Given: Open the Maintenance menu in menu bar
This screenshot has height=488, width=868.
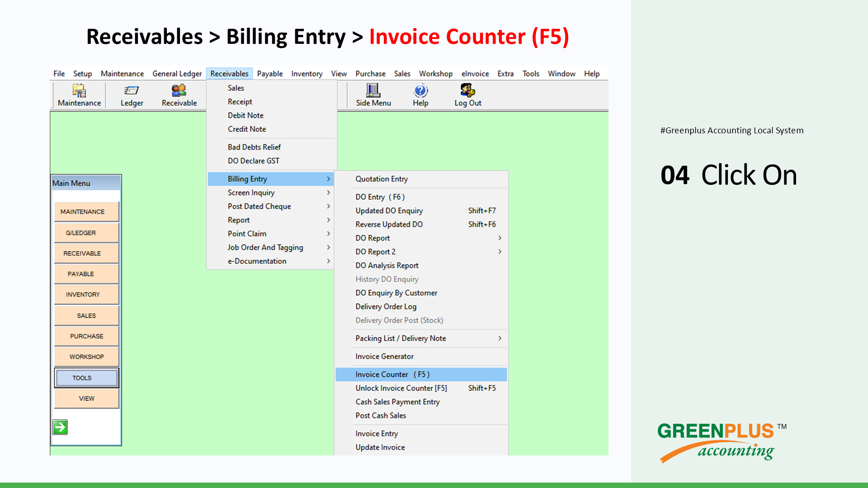Looking at the screenshot, I should point(122,74).
